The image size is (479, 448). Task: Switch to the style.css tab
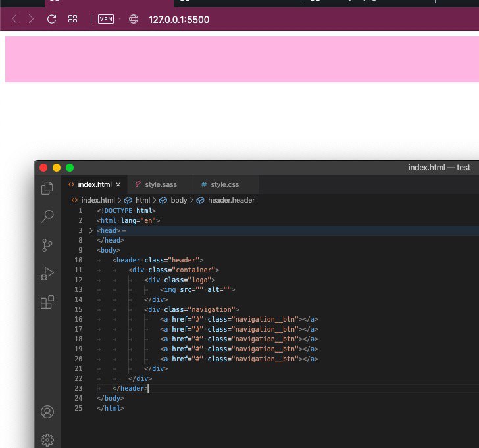coord(225,184)
